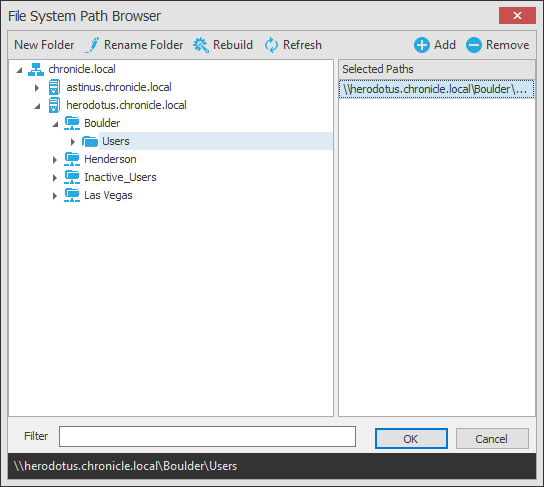
Task: Click the Rename Folder pencil icon
Action: (x=92, y=45)
